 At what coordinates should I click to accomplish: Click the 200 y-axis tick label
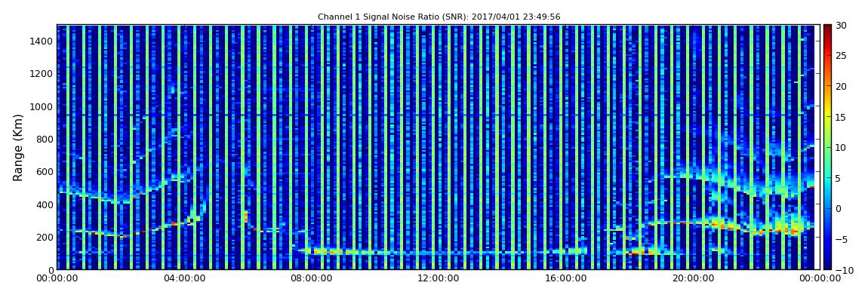(x=45, y=237)
